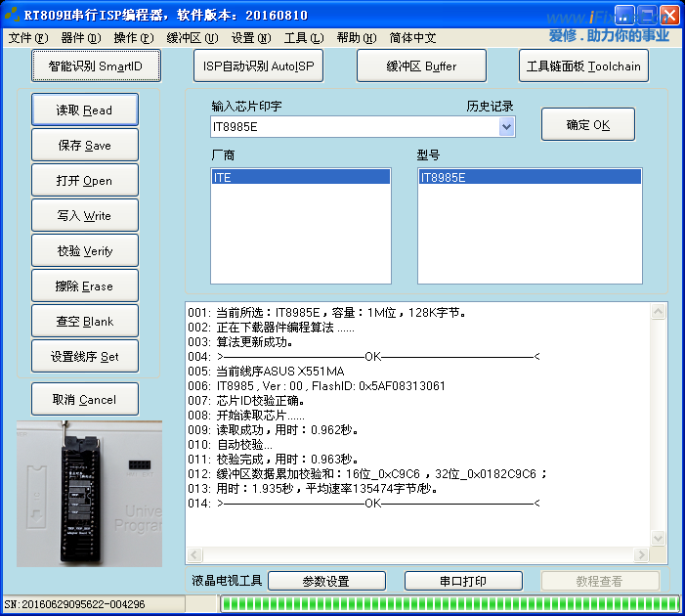Select IT8985E in the model list
The height and width of the screenshot is (616, 685).
point(529,178)
